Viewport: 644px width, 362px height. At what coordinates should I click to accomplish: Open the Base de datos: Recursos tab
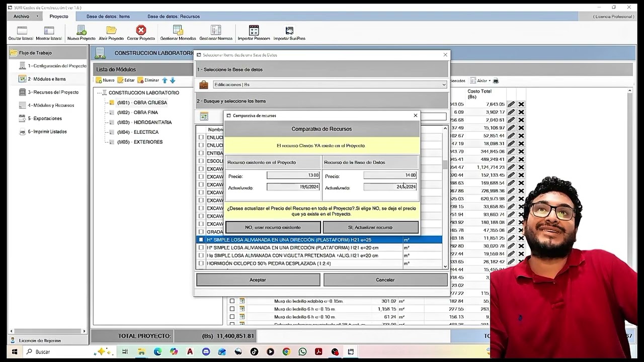(x=174, y=17)
